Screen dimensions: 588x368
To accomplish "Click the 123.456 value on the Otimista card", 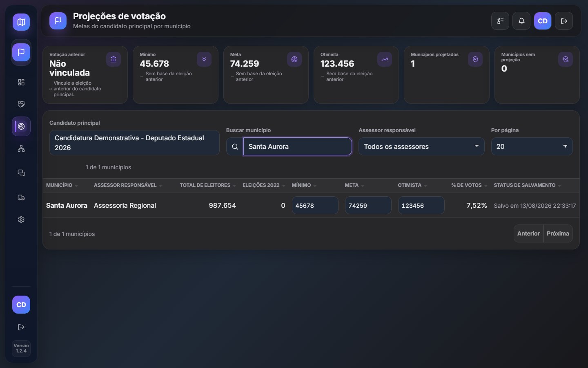I will (x=337, y=64).
